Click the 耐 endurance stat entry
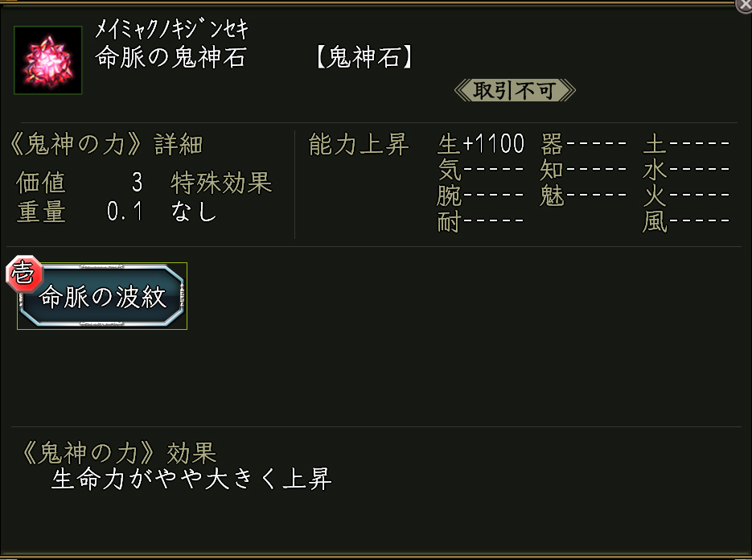The width and height of the screenshot is (752, 560). (x=481, y=222)
